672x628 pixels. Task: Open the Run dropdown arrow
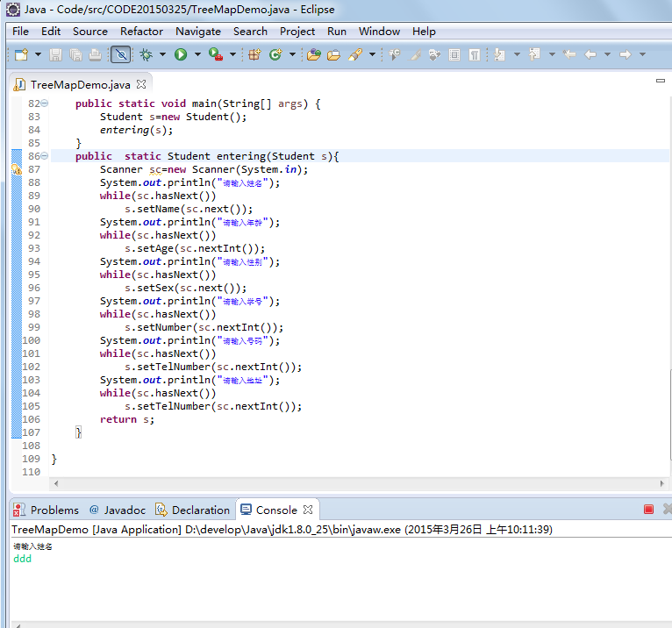tap(197, 55)
